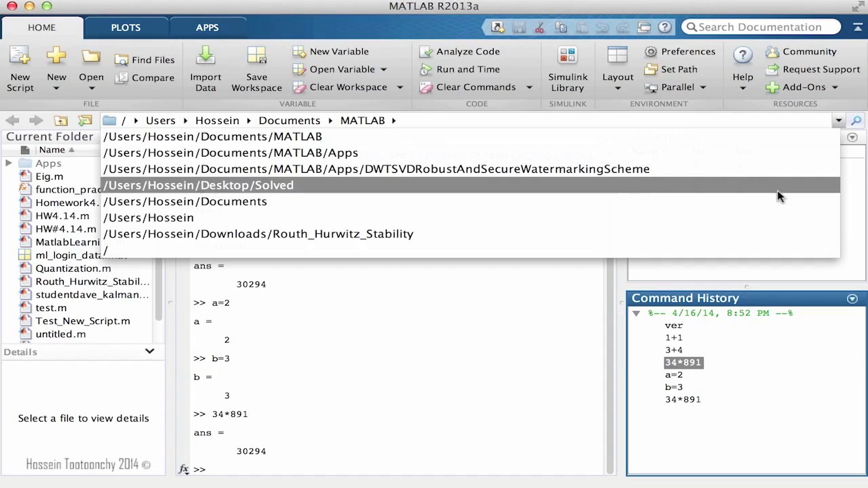Collapse command history session 4/16/14
The height and width of the screenshot is (488, 868).
[636, 313]
